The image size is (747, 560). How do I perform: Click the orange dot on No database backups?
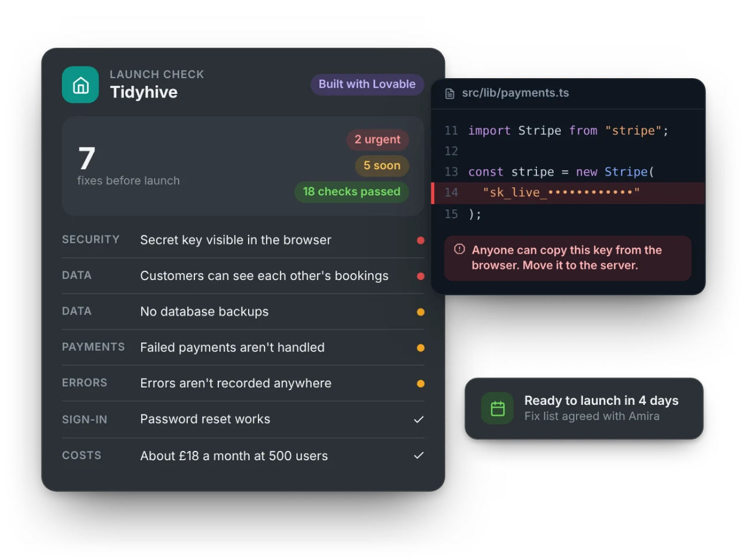pyautogui.click(x=421, y=312)
